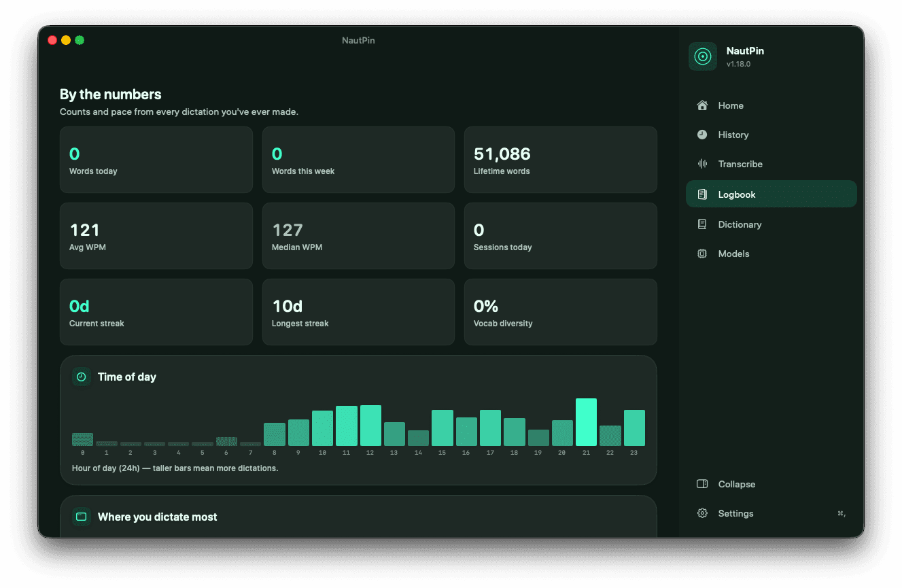Go to Home in the sidebar

click(x=771, y=105)
